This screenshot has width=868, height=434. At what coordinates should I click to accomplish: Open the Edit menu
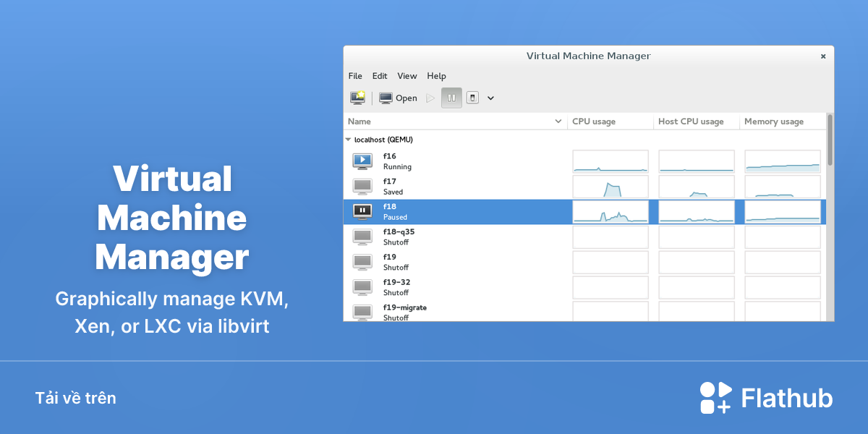coord(380,76)
